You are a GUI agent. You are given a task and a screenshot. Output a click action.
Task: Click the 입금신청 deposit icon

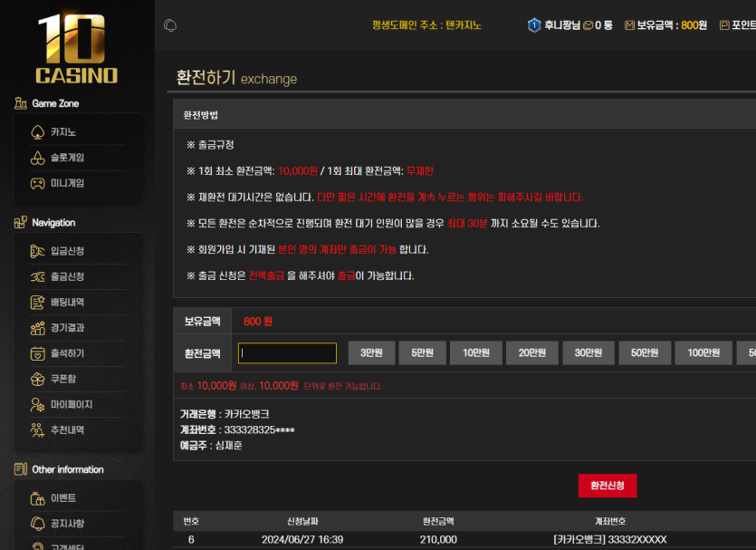click(x=38, y=251)
